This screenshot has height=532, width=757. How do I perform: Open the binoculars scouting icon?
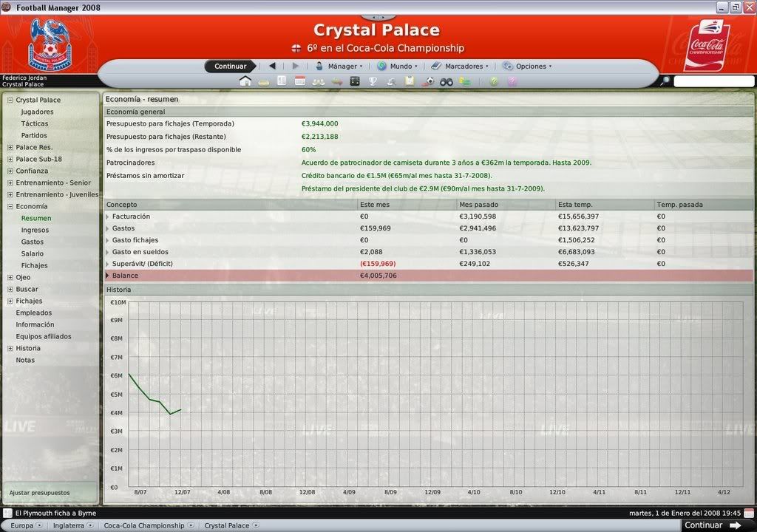pos(446,81)
